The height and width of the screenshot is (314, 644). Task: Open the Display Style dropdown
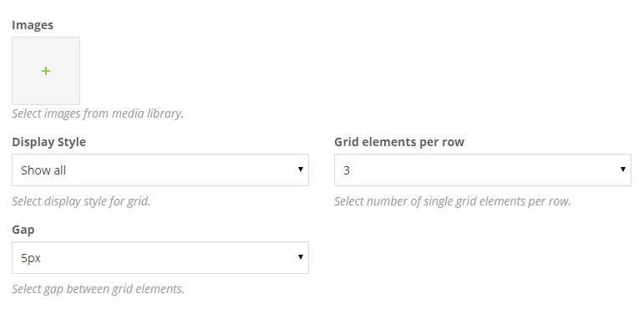coord(160,170)
